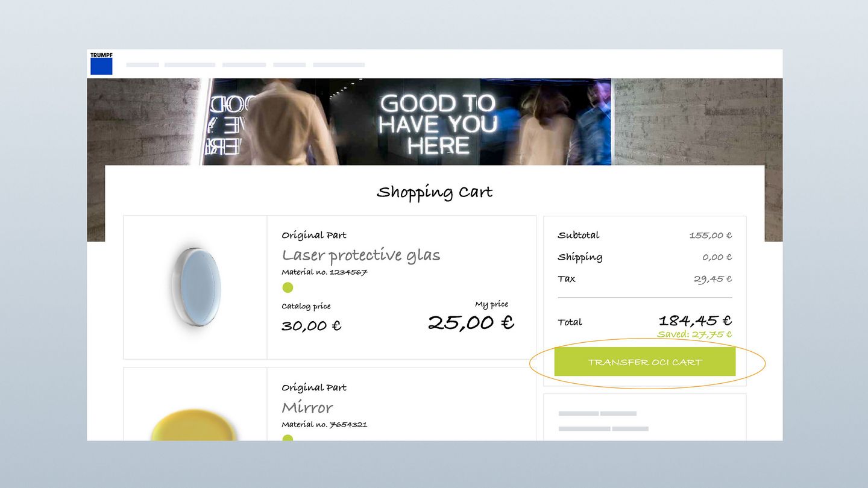Click the green availability dot under Mirror
The height and width of the screenshot is (488, 868).
pos(288,438)
